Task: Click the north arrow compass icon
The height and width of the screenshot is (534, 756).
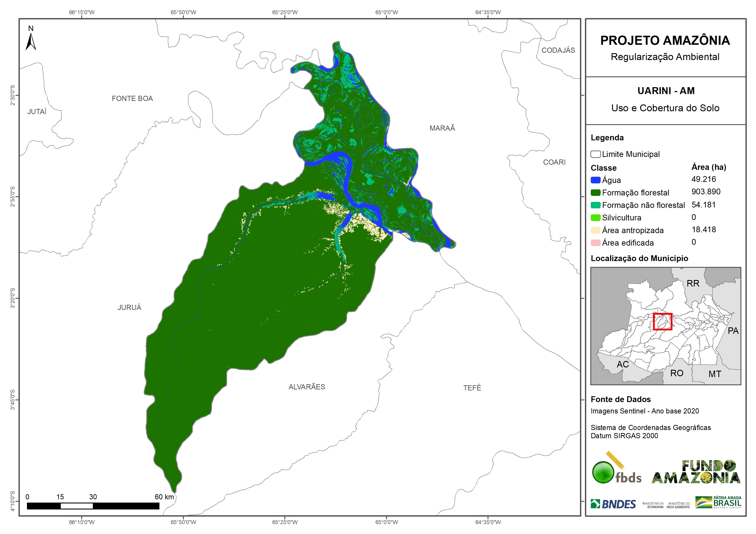Action: tap(31, 41)
